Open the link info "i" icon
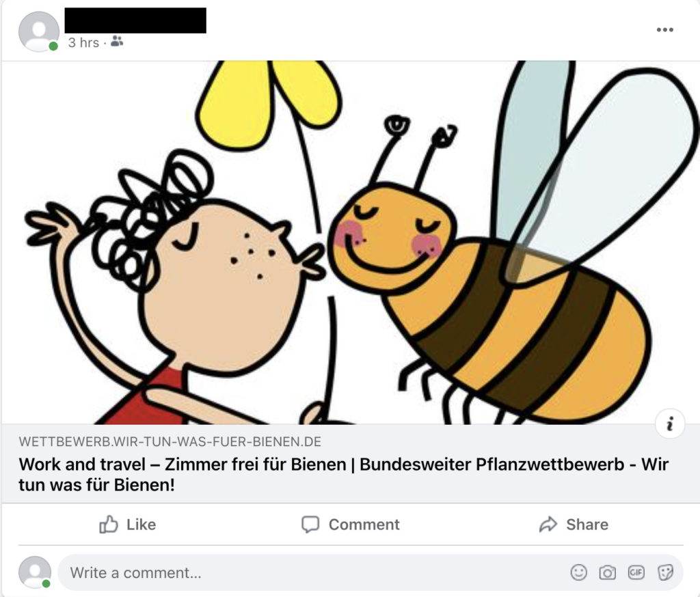The image size is (700, 597). (x=670, y=424)
